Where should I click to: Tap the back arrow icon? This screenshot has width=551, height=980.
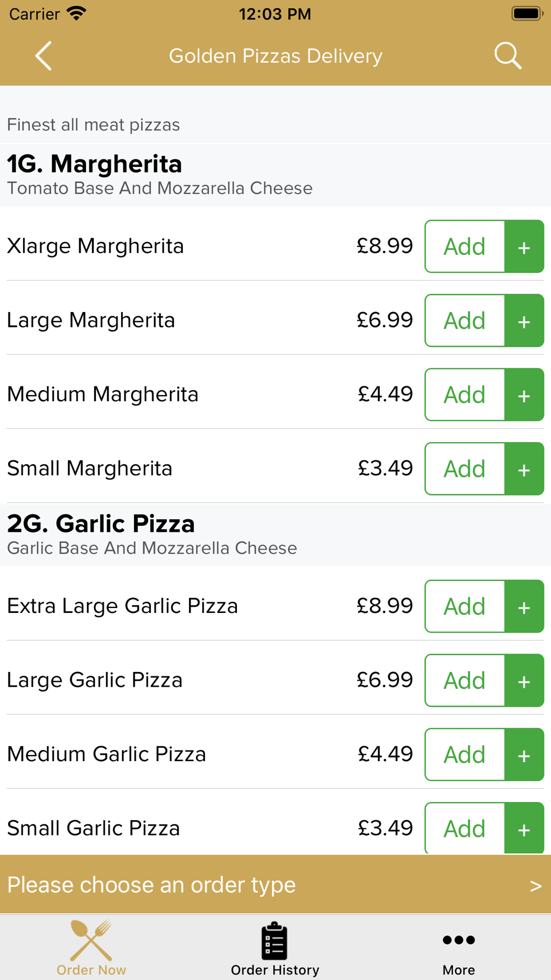pyautogui.click(x=44, y=56)
